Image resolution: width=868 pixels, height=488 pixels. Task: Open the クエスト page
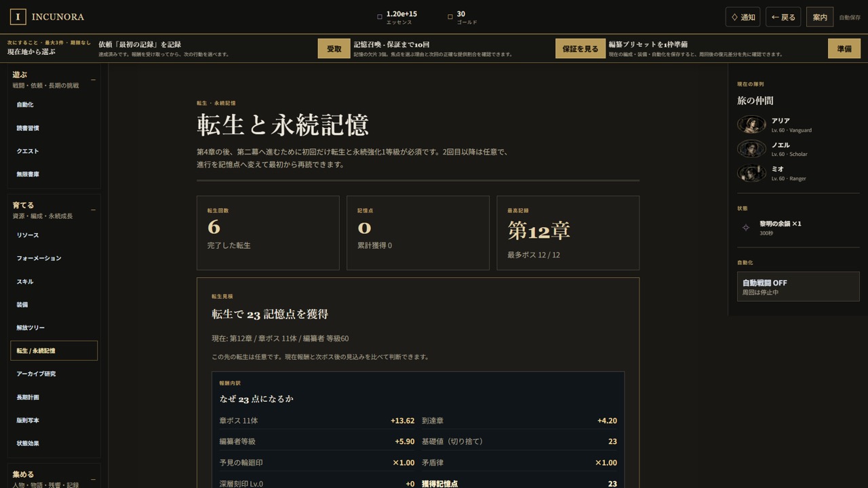54,151
